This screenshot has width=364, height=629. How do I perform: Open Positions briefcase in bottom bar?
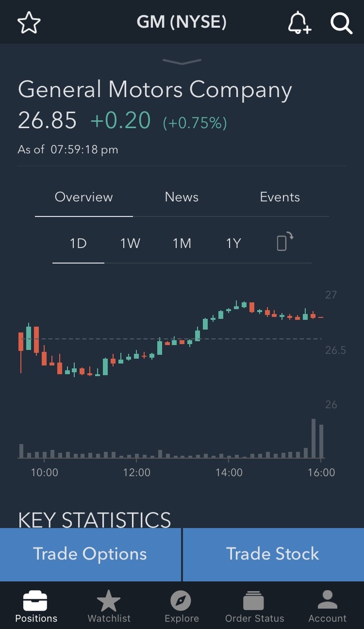36,606
